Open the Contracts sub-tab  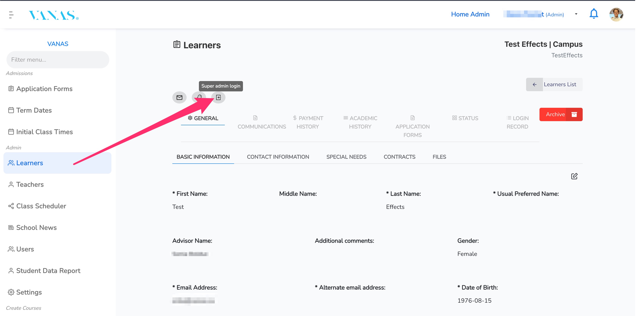pyautogui.click(x=399, y=157)
